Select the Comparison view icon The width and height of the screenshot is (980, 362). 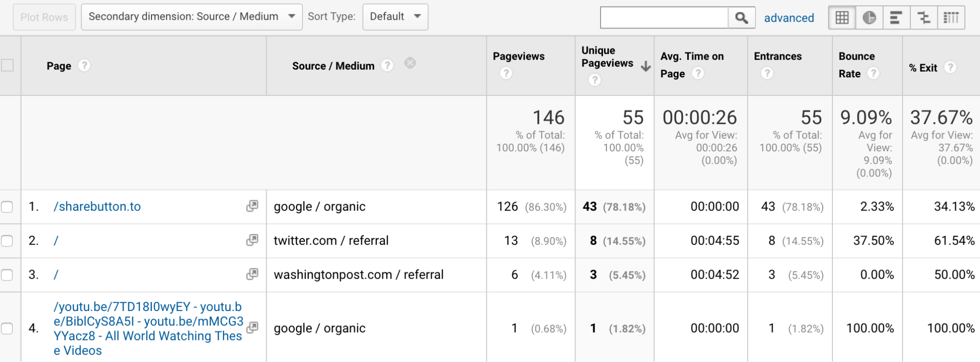coord(924,18)
